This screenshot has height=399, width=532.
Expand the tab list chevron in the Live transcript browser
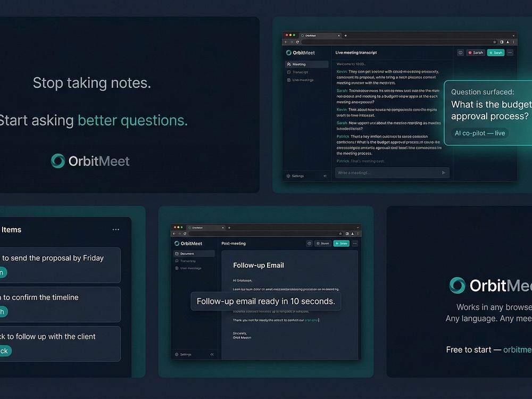(x=513, y=36)
